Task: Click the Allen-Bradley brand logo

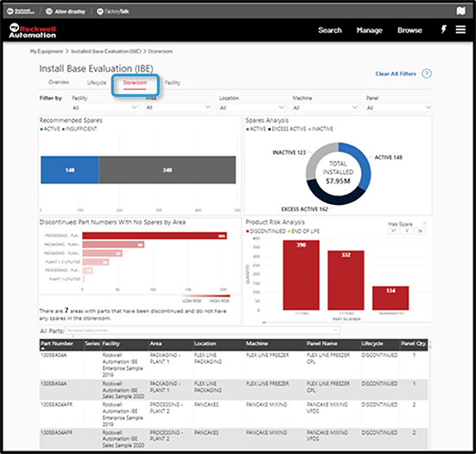Action: pos(66,11)
